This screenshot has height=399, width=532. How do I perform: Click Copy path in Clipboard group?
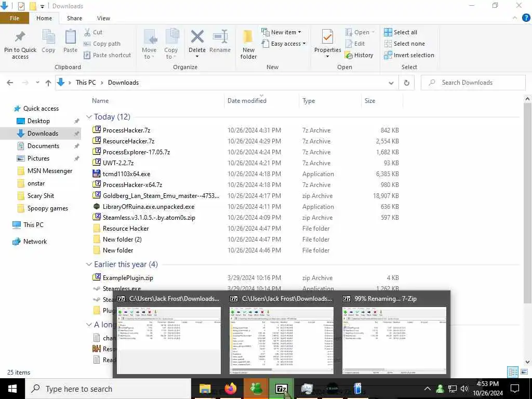(102, 44)
